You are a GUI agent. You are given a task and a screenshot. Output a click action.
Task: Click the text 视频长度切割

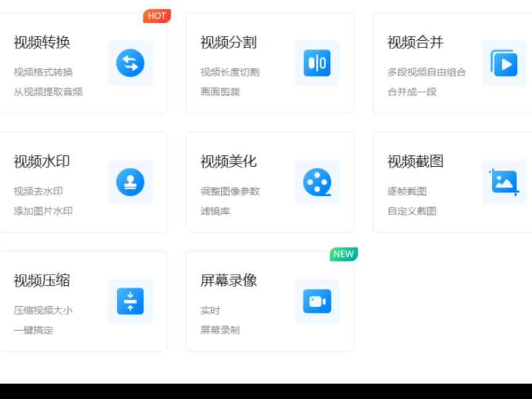click(x=230, y=72)
